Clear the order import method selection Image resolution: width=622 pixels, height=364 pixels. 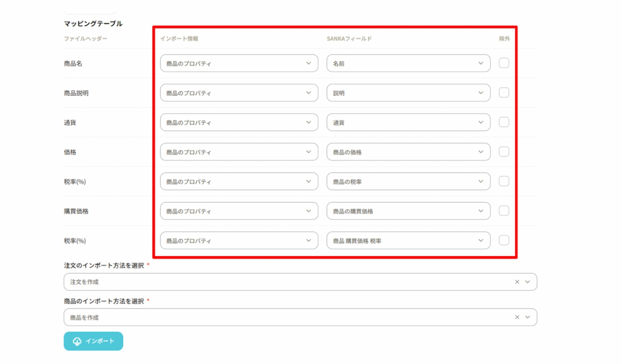pos(517,282)
